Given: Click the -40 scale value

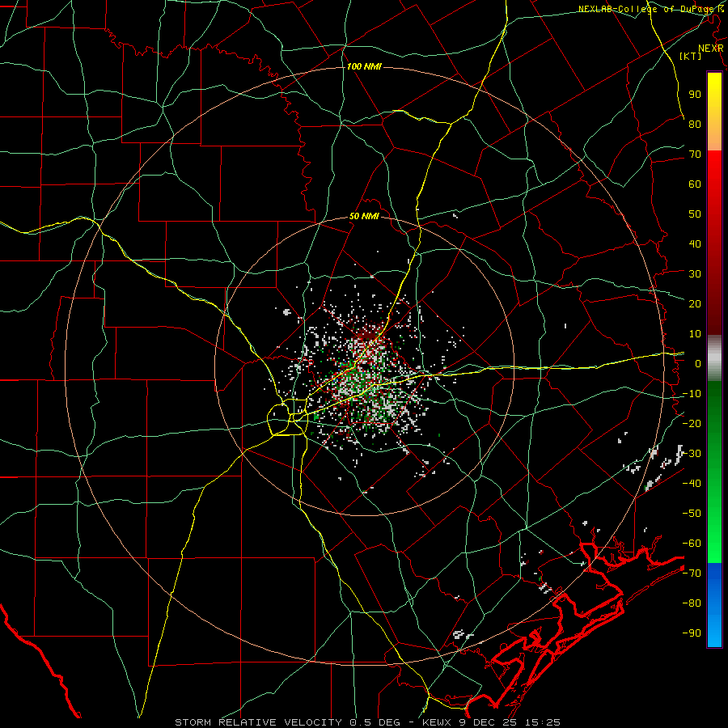Looking at the screenshot, I should 692,484.
